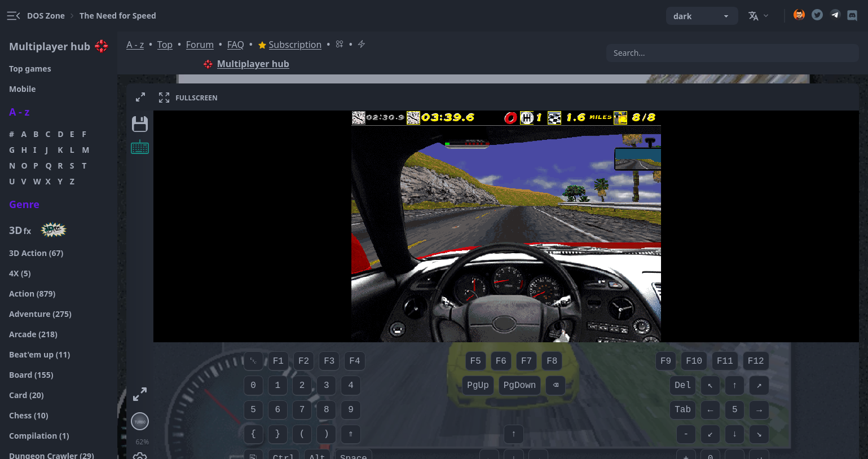The width and height of the screenshot is (868, 459).
Task: Open the Forum navigation link
Action: pyautogui.click(x=200, y=45)
